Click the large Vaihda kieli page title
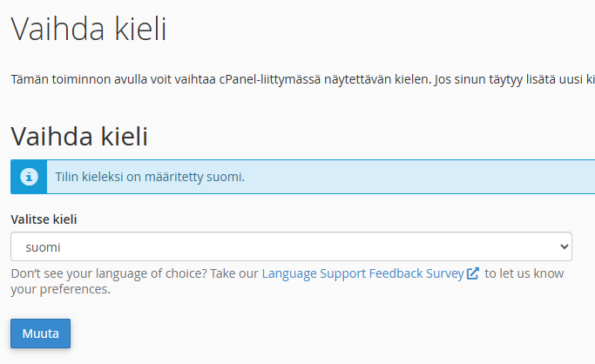595x364 pixels. [x=88, y=30]
